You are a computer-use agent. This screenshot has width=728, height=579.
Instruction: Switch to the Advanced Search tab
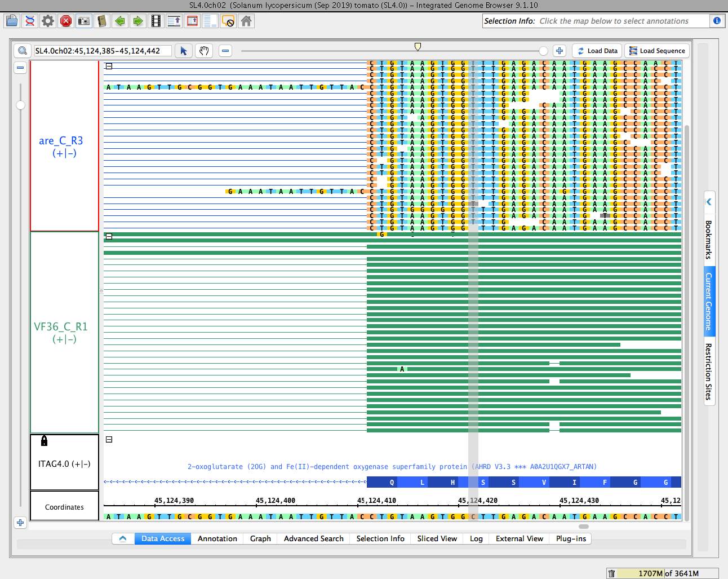coord(313,538)
